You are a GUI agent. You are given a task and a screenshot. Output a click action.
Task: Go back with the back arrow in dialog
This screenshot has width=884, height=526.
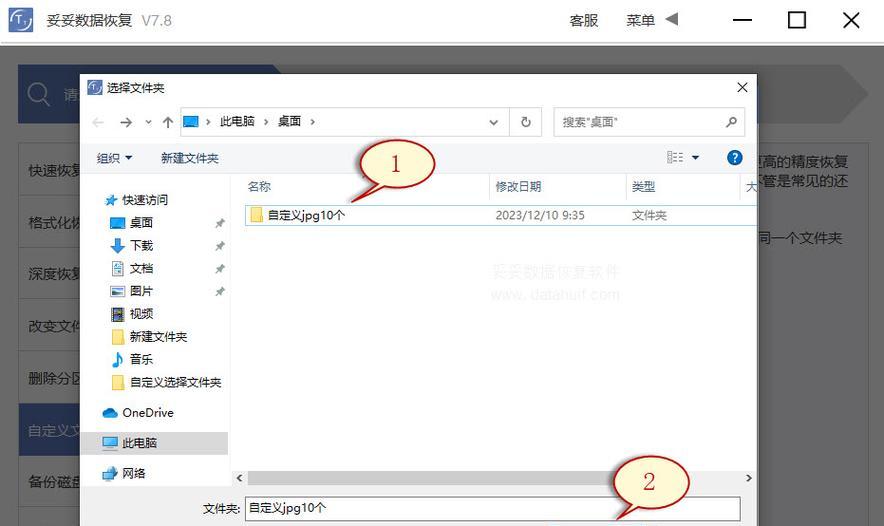pos(98,122)
